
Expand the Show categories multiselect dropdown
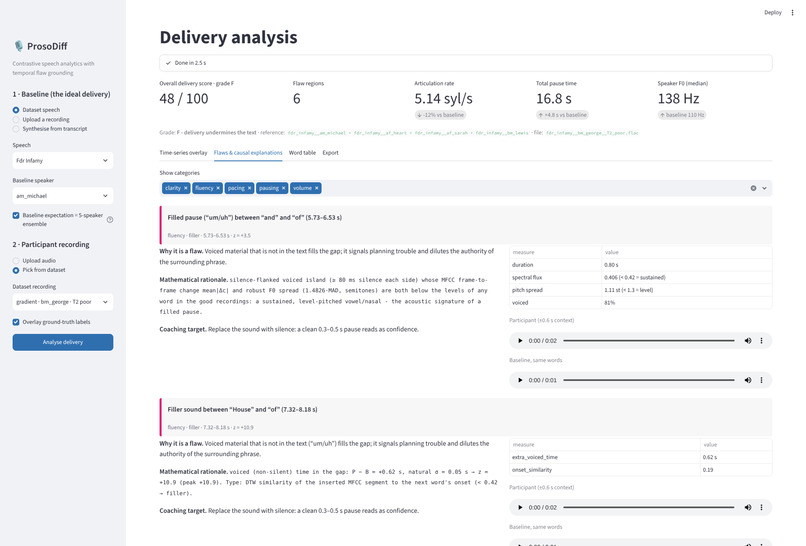coord(764,188)
